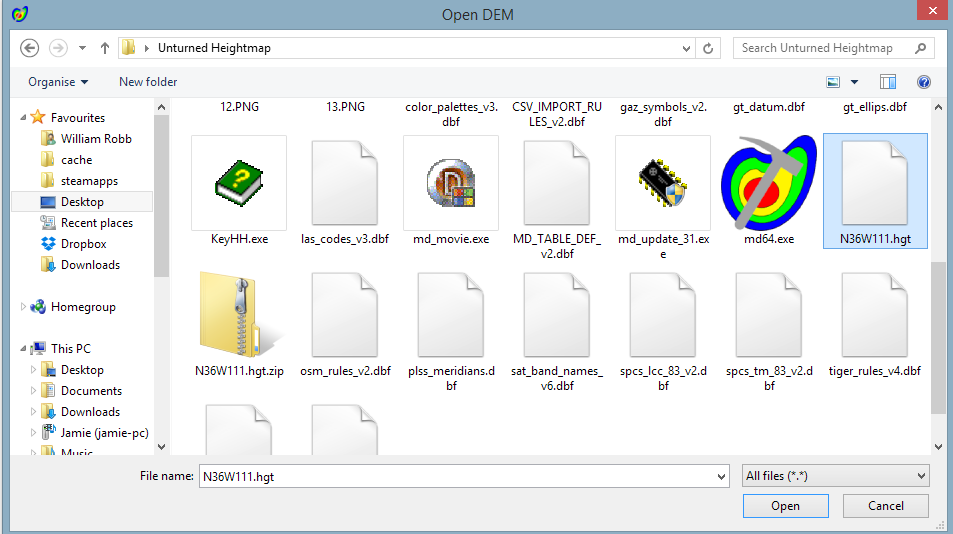Select the md_update_31.exe chip icon
The image size is (953, 534).
tap(662, 183)
